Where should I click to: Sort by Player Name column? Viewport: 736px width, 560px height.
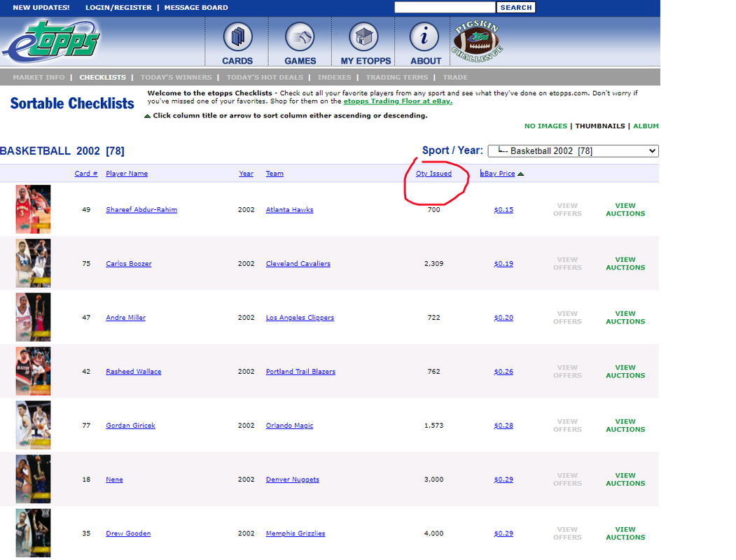tap(127, 174)
